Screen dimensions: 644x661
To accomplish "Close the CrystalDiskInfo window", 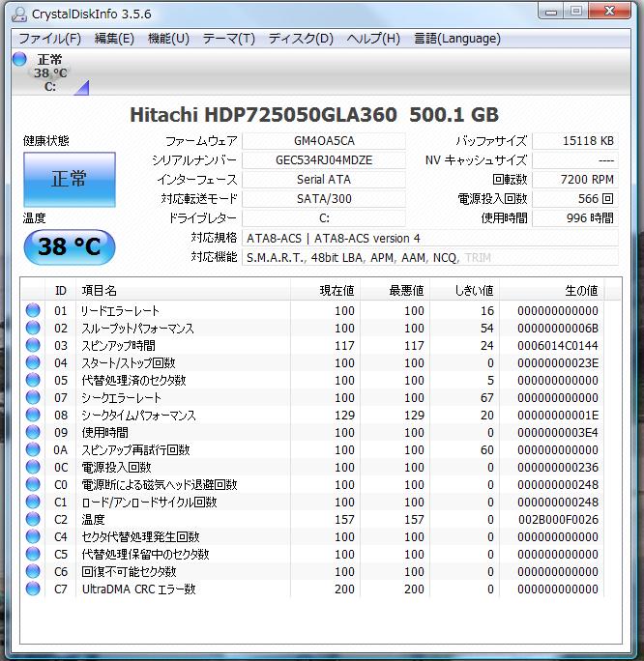I will point(609,12).
